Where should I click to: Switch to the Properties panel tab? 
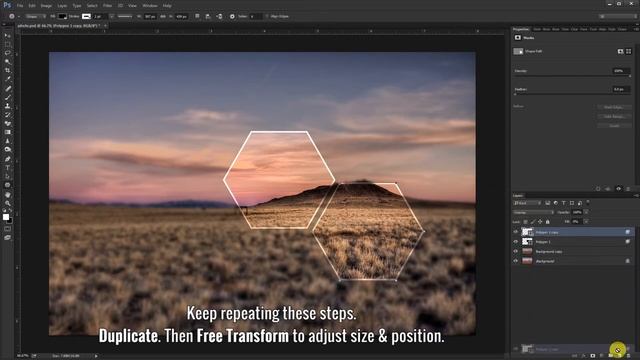pyautogui.click(x=521, y=29)
